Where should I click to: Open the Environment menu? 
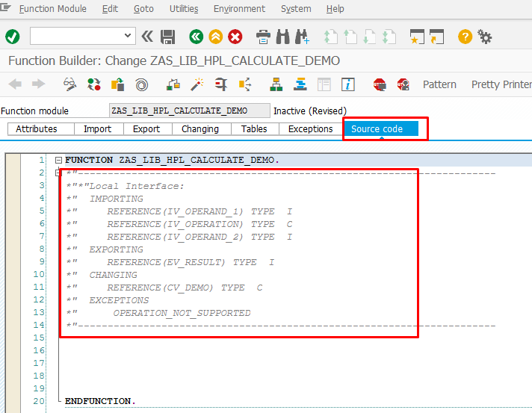click(239, 9)
